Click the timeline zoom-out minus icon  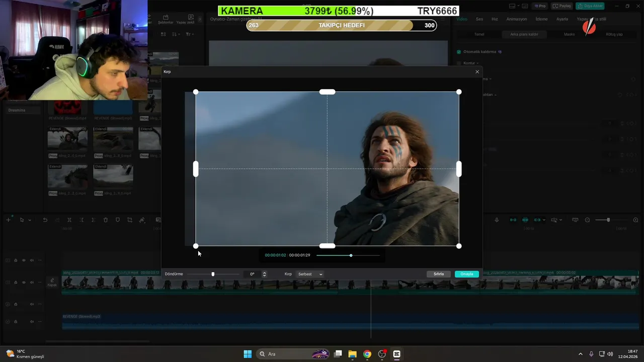587,220
